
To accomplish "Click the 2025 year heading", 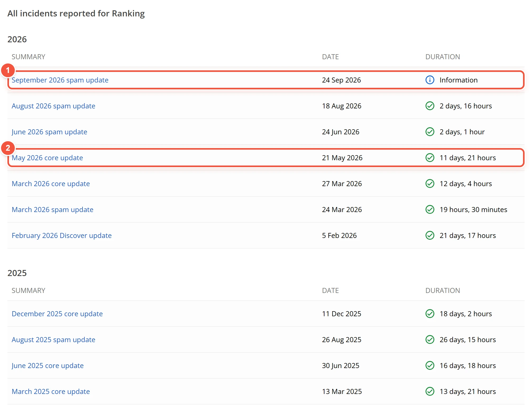I will tap(17, 273).
